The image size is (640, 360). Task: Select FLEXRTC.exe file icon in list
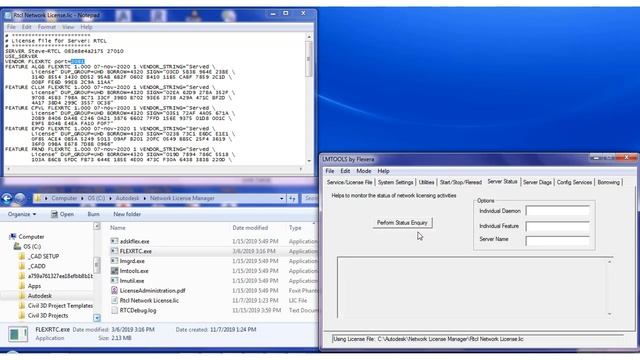click(114, 251)
